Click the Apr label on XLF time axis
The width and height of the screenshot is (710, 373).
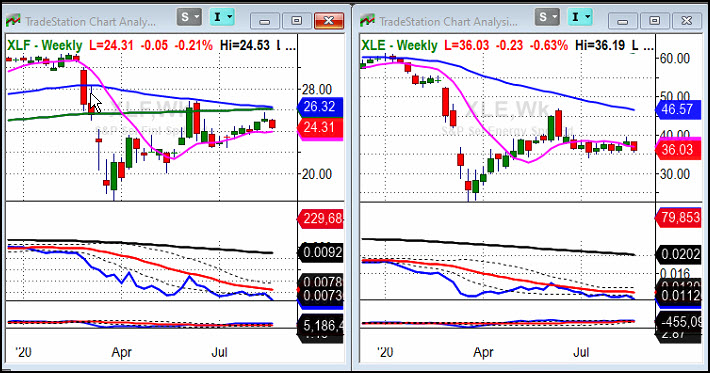(x=122, y=352)
